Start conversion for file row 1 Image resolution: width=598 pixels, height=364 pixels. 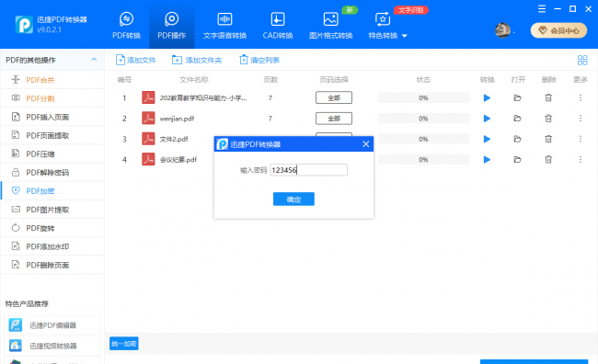(x=487, y=98)
